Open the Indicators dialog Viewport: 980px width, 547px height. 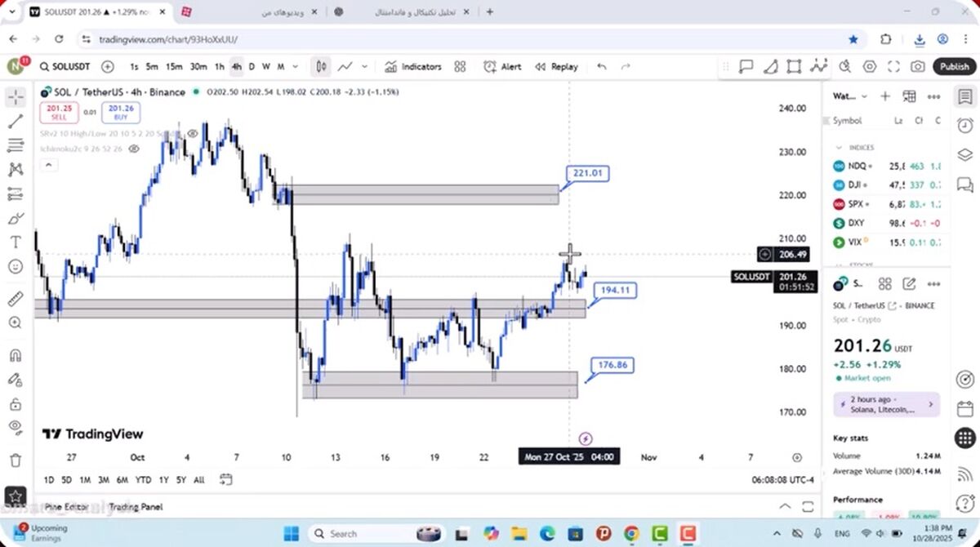[x=413, y=67]
